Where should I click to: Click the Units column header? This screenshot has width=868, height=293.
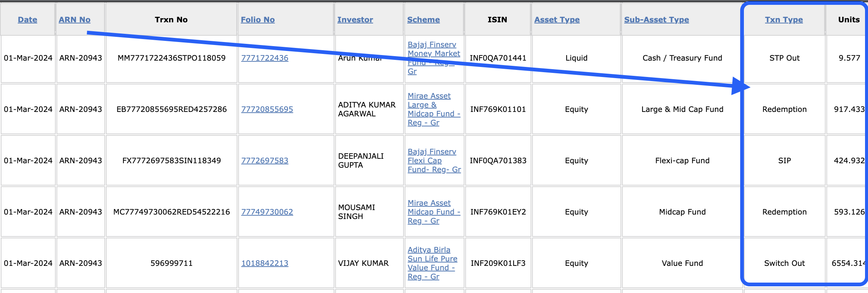pyautogui.click(x=849, y=20)
